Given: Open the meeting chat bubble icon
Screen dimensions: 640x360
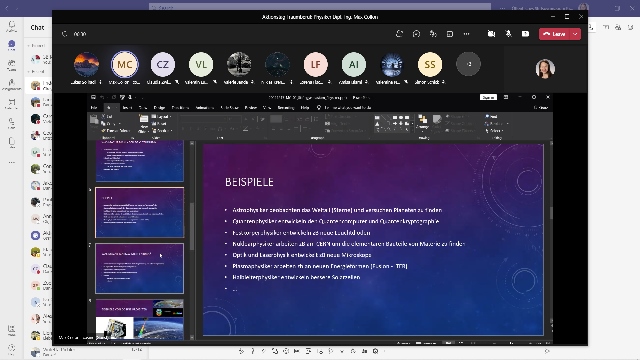Looking at the screenshot, I should (416, 34).
